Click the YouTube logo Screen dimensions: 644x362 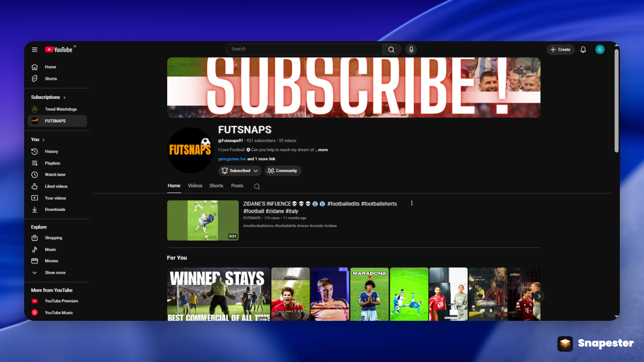[59, 50]
